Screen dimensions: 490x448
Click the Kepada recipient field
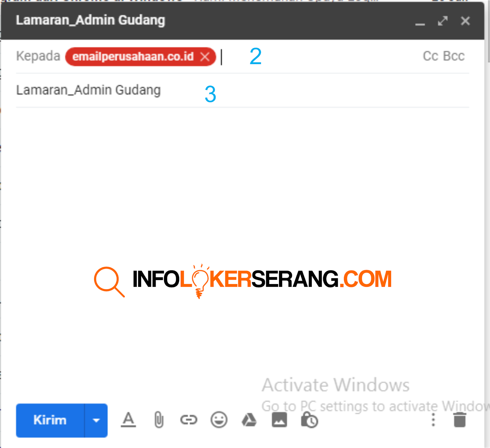(276, 56)
